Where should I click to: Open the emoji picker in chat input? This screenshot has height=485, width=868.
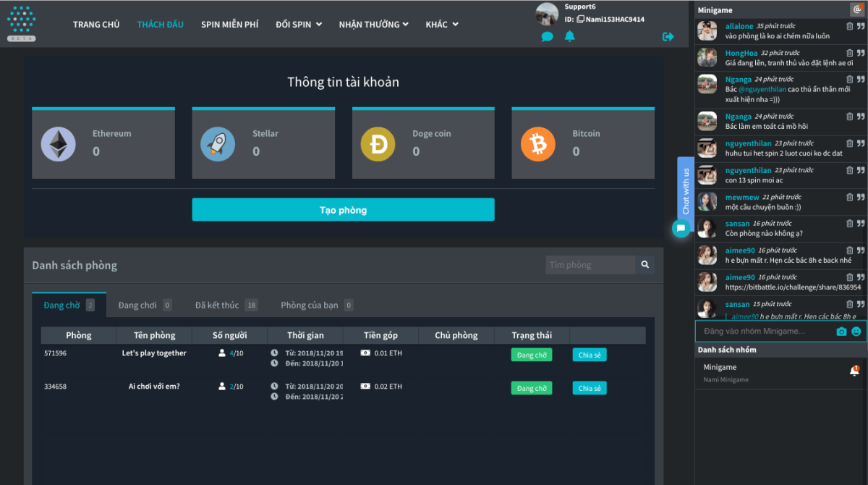[856, 332]
